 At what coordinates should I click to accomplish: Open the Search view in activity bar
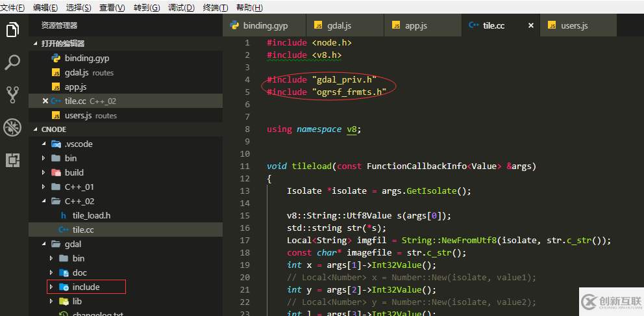13,62
